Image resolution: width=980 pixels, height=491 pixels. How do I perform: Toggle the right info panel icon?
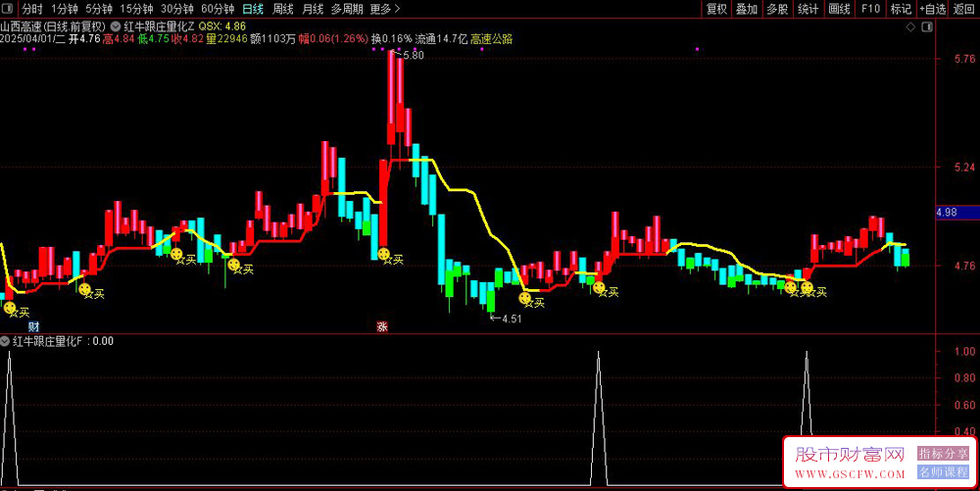[927, 26]
